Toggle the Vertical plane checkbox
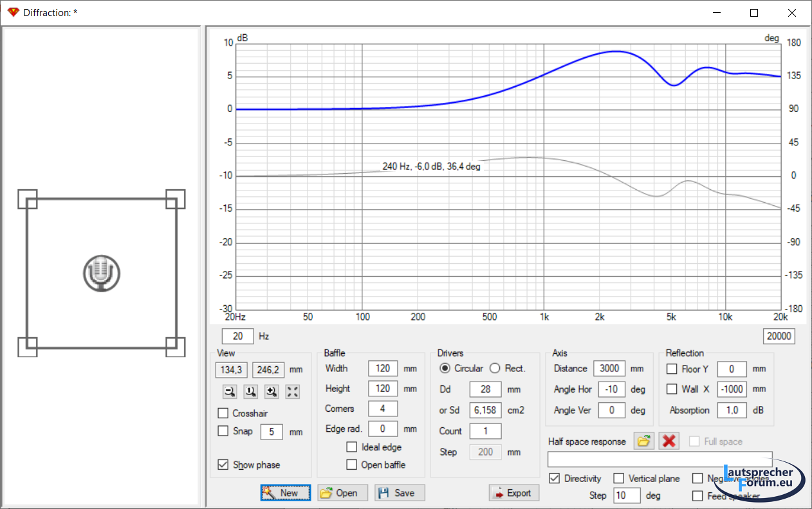Viewport: 812px width, 509px height. [618, 478]
